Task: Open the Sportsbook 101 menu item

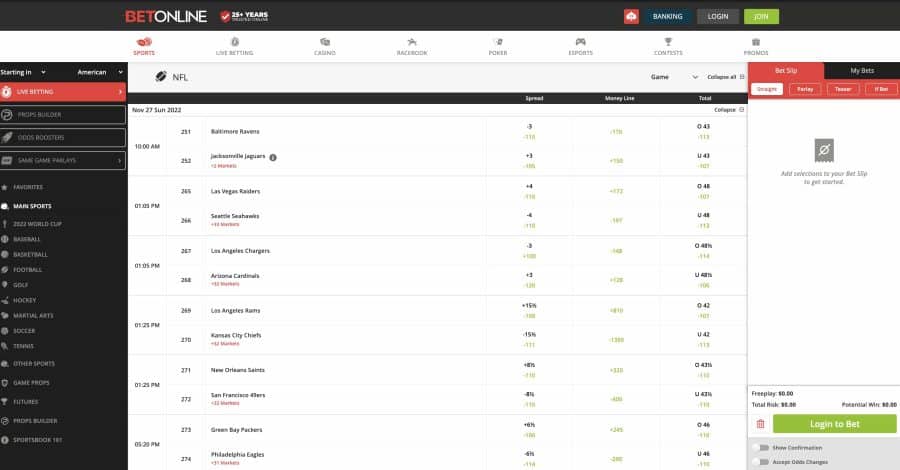Action: pyautogui.click(x=37, y=440)
